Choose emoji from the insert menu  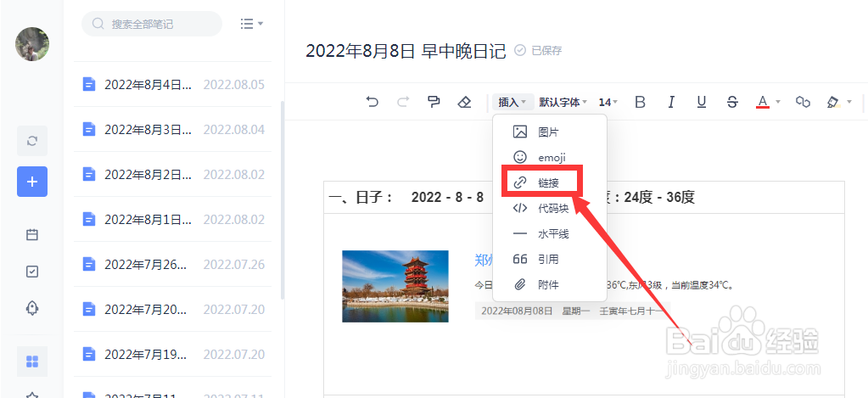[x=550, y=158]
